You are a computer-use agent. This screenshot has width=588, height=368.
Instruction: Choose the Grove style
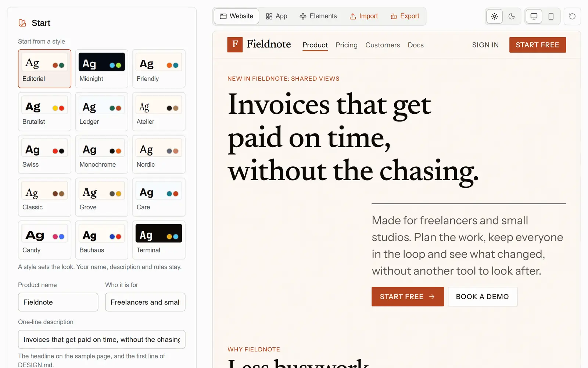click(102, 197)
